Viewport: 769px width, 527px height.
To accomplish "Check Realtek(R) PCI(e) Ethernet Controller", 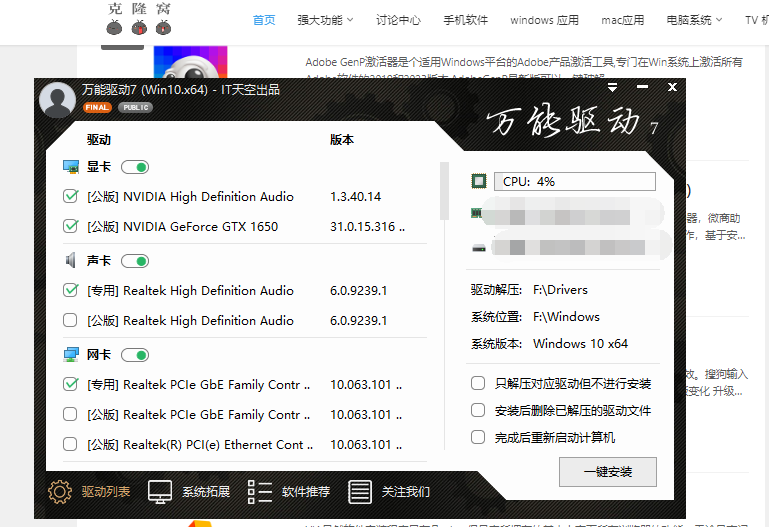I will (70, 444).
